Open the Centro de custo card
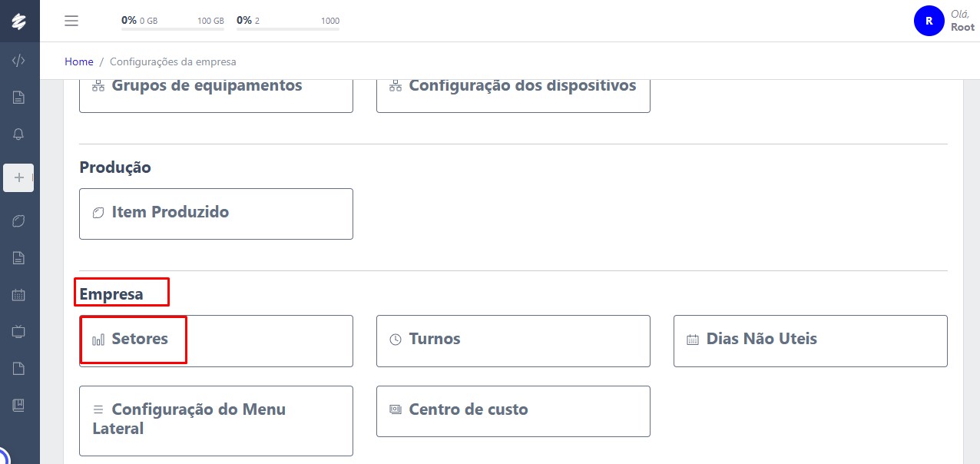 tap(513, 410)
